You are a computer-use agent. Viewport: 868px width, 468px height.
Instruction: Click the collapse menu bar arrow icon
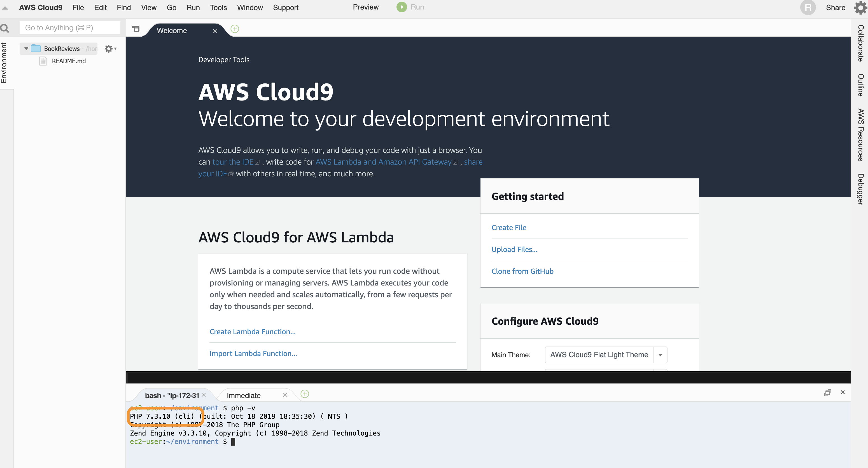(x=5, y=7)
